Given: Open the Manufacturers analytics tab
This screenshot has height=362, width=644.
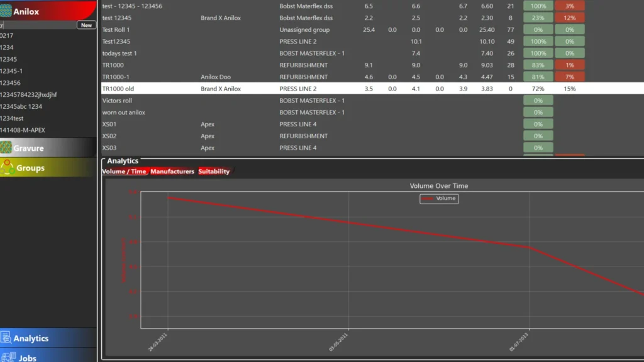Looking at the screenshot, I should tap(172, 172).
